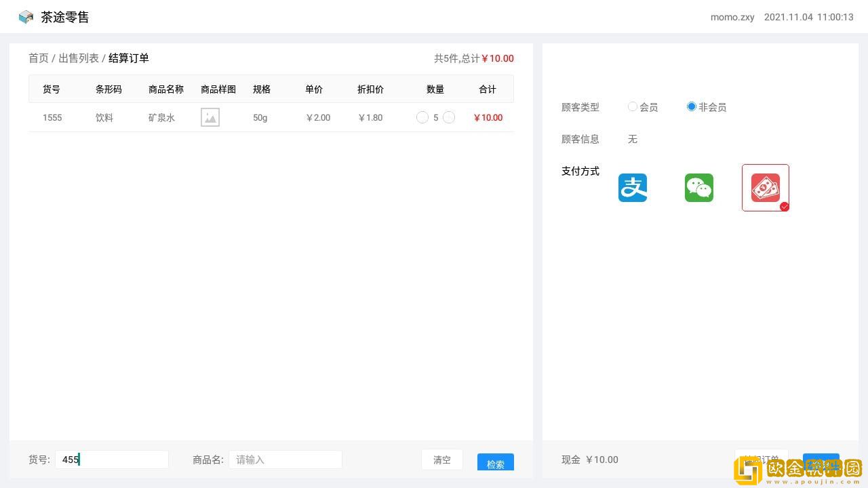Viewport: 868px width, 488px height.
Task: Select the 非会员 customer type radio
Action: point(692,106)
